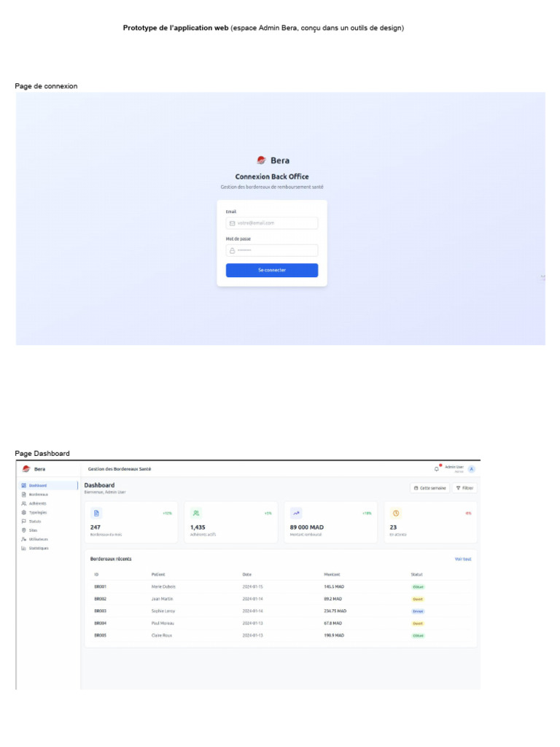Focus the Mot de passe field
Viewport: 560px width, 747px height.
coord(272,251)
